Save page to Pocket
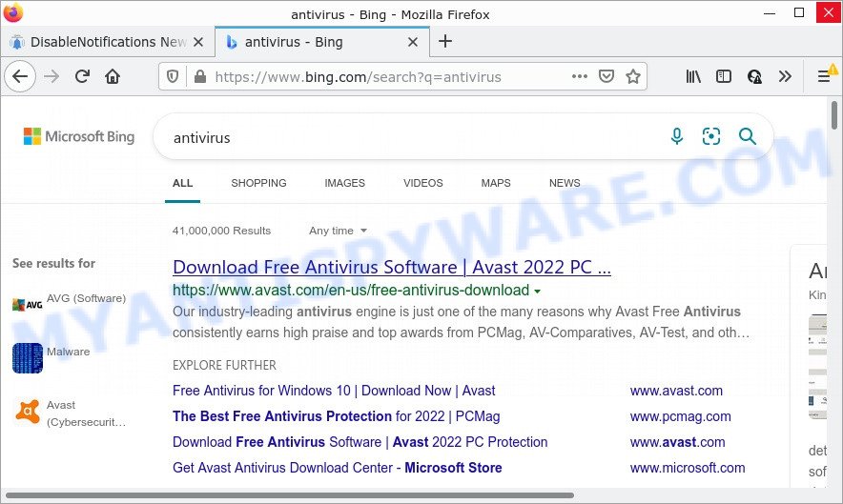 [607, 77]
